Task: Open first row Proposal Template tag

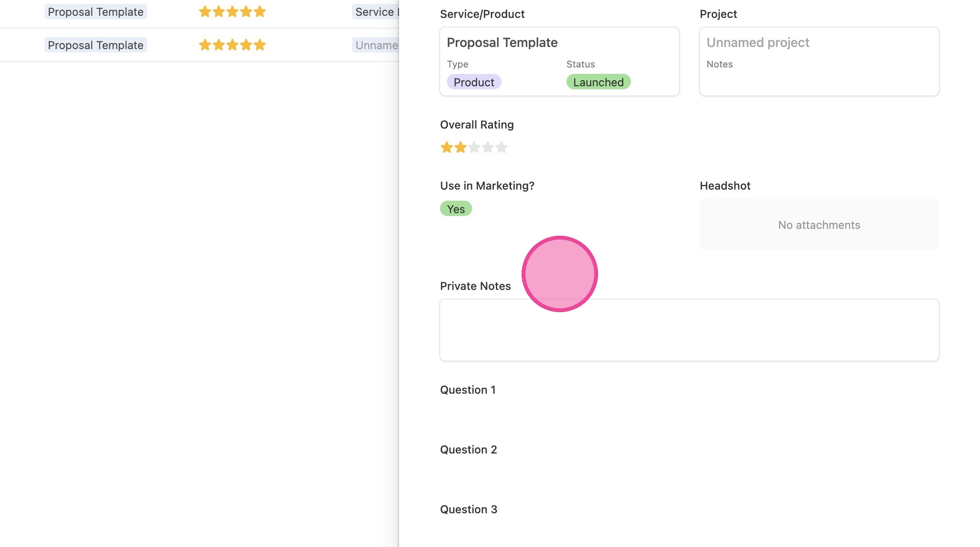Action: pyautogui.click(x=96, y=12)
